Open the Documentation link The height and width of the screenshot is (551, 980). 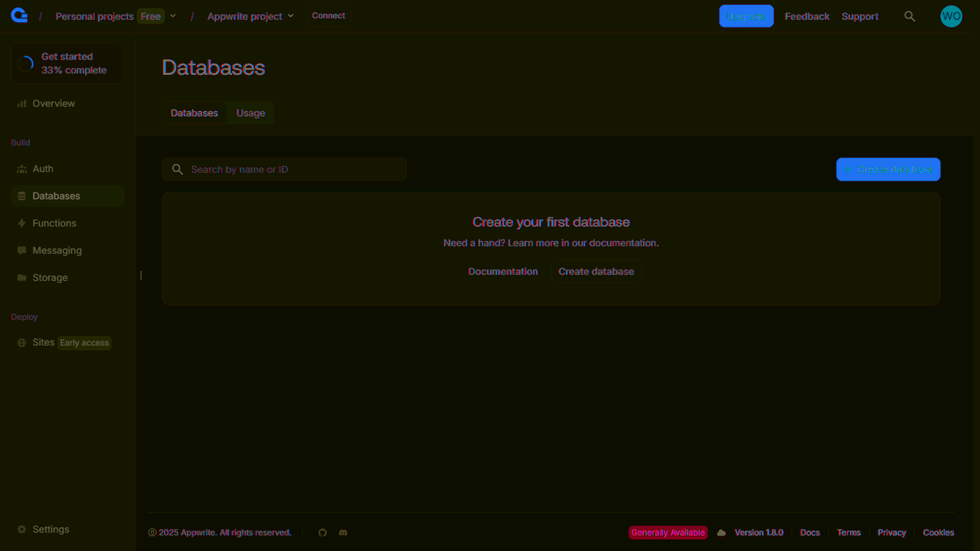click(503, 271)
